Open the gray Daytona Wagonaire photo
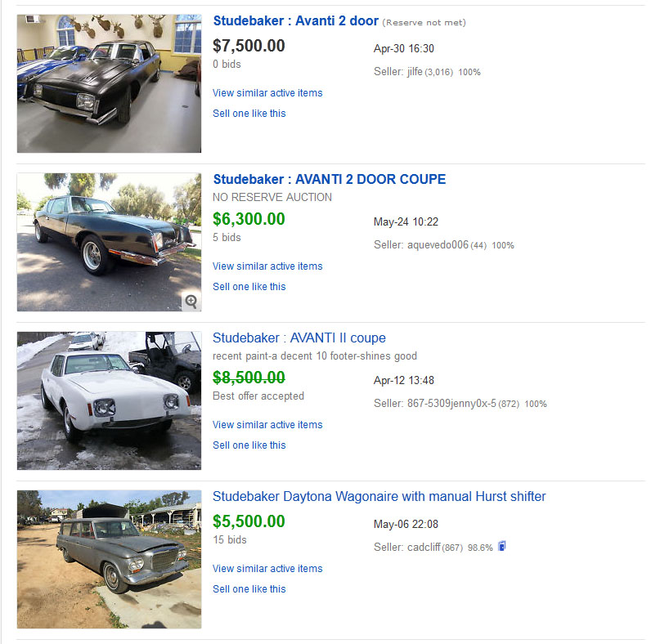This screenshot has height=644, width=660. click(109, 559)
